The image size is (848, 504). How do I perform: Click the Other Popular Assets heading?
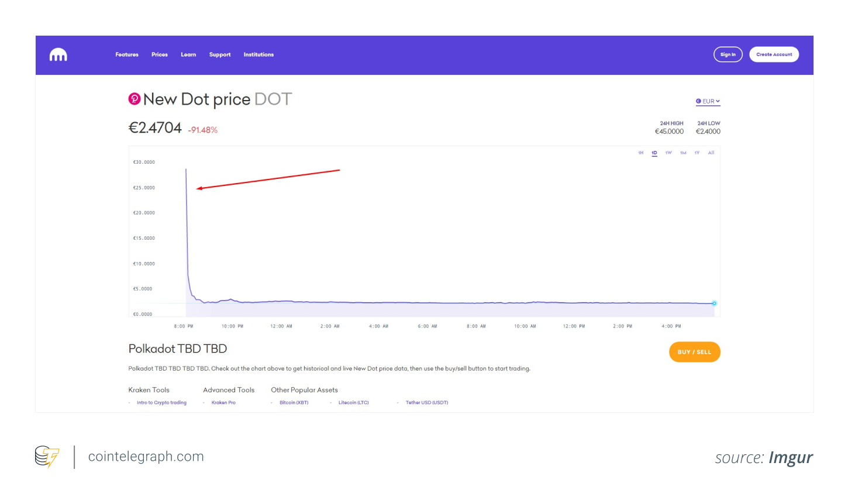304,390
